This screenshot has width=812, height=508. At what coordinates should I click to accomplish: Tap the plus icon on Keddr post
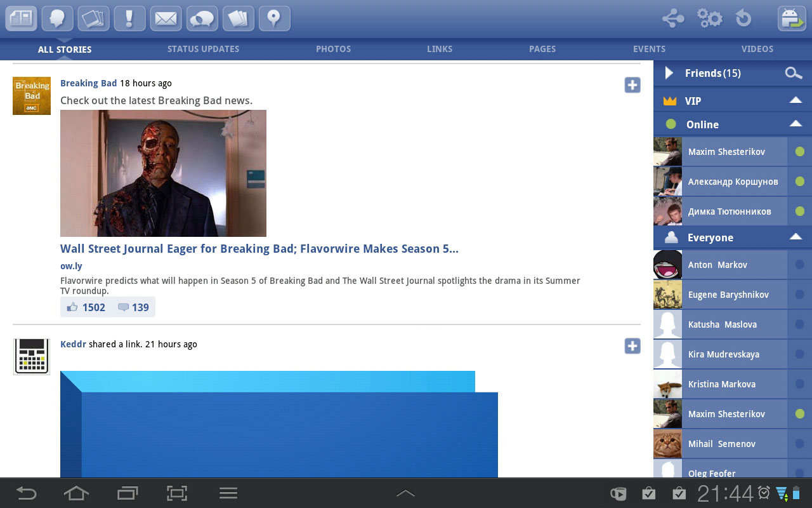(632, 346)
